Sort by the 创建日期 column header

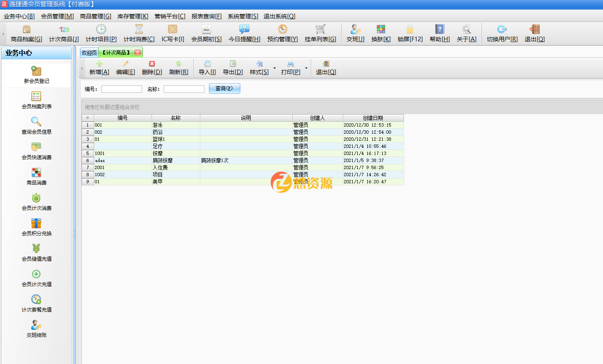click(373, 118)
